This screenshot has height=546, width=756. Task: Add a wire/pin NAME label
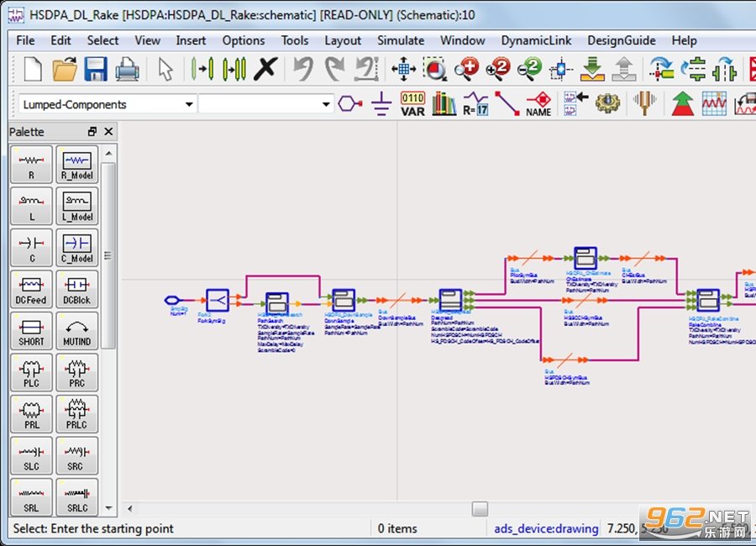coord(538,104)
